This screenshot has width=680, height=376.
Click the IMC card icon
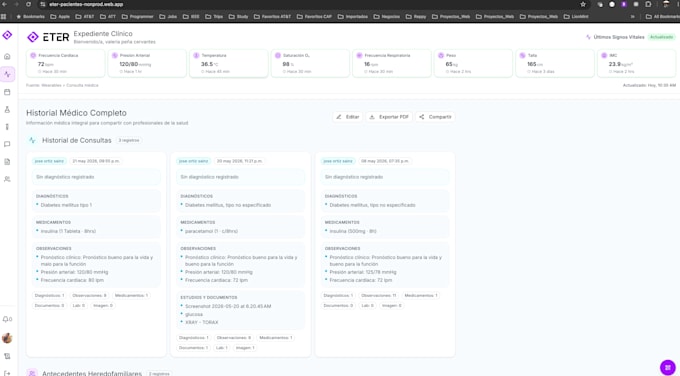click(604, 56)
